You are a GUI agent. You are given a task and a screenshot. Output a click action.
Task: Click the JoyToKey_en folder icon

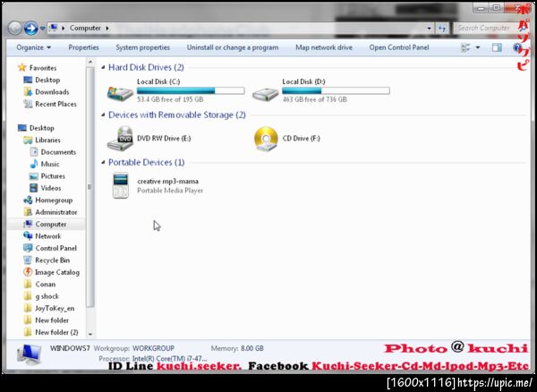point(28,308)
